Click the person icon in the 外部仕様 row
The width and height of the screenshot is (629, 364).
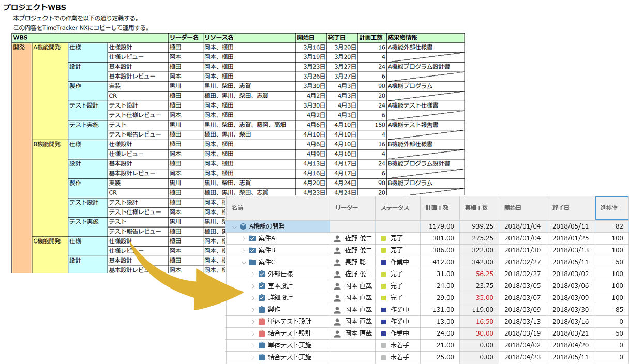click(337, 274)
